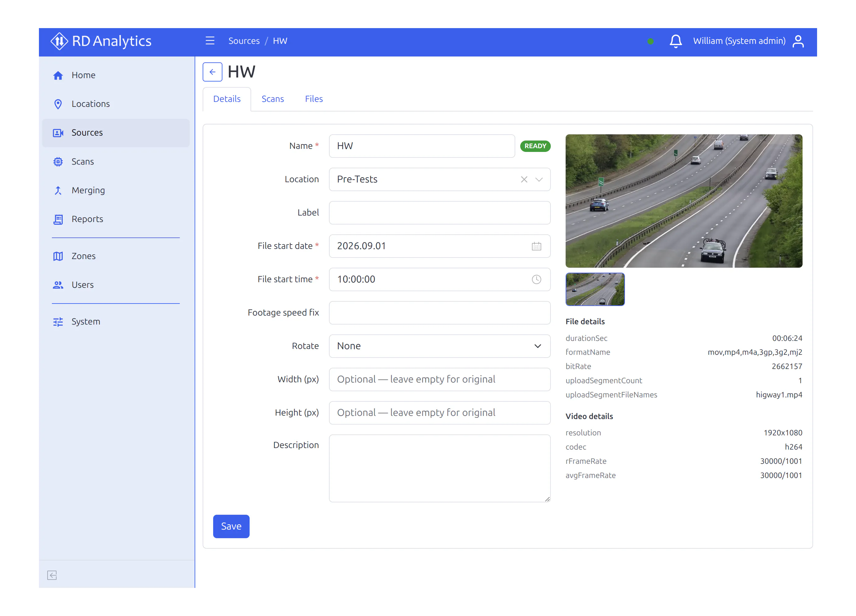Click the higway1.mp4 file name

click(x=779, y=395)
